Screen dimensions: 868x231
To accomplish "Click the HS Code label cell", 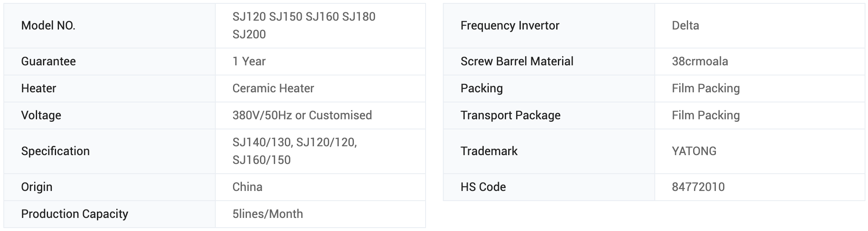I will click(x=483, y=187).
